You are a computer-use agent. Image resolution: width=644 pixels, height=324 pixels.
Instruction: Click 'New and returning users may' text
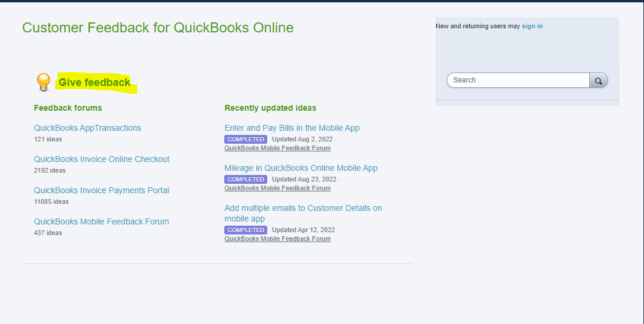click(x=477, y=26)
